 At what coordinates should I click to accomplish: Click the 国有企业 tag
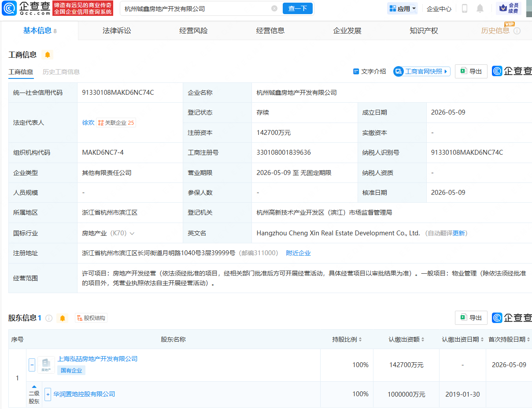pyautogui.click(x=71, y=371)
